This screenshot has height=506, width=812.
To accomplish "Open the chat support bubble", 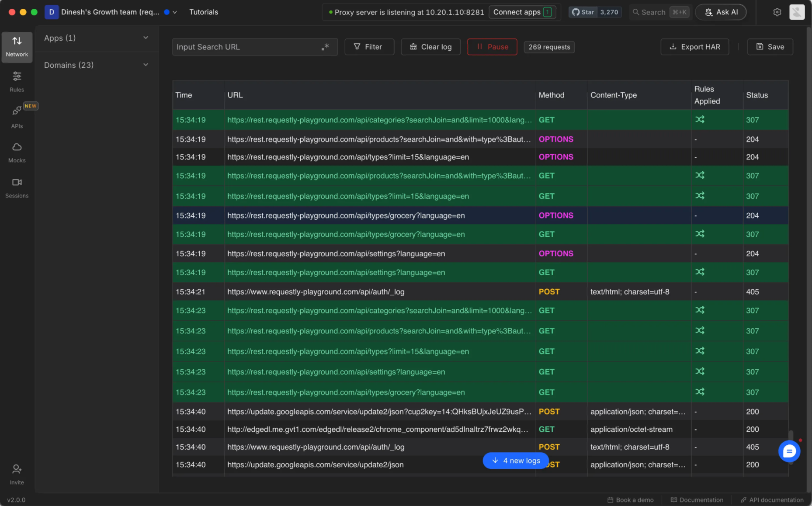I will (x=789, y=451).
